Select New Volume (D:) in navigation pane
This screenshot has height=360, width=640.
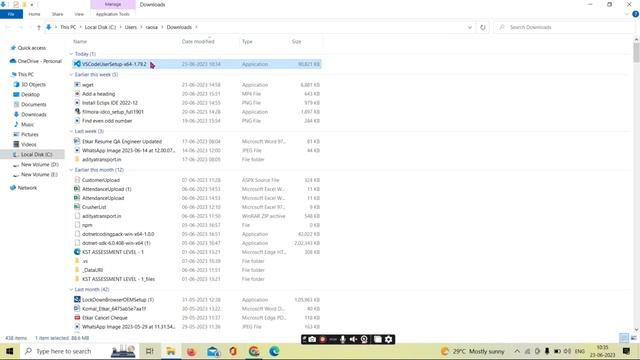click(x=40, y=164)
